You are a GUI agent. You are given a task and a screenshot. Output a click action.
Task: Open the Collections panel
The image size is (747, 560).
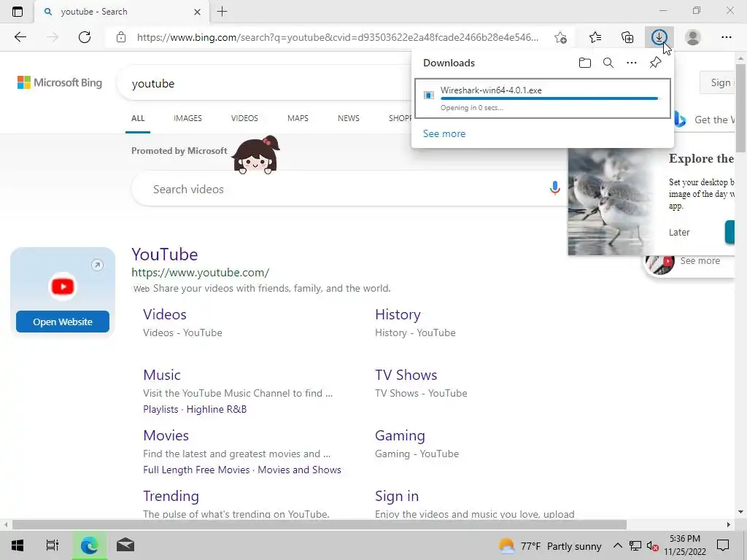pos(627,37)
